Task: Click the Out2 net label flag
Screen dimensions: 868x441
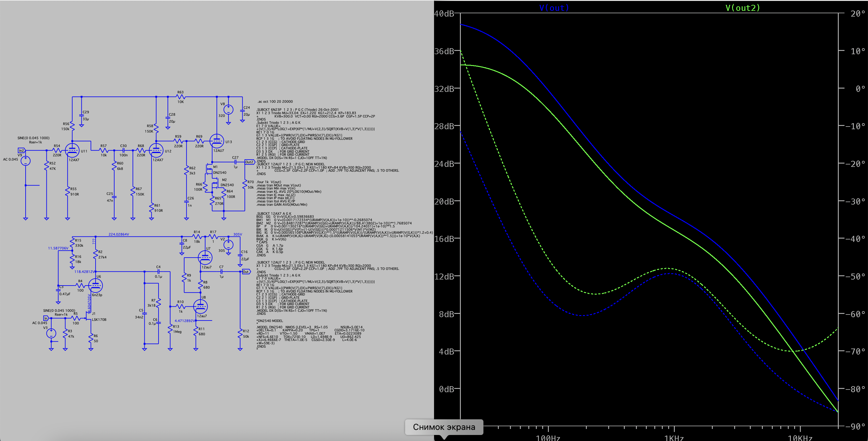Action: point(249,162)
